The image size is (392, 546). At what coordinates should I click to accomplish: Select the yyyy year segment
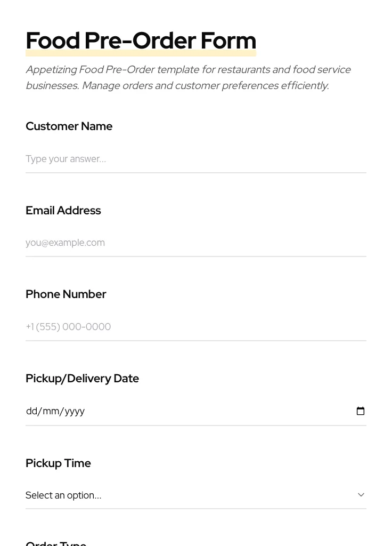(75, 411)
